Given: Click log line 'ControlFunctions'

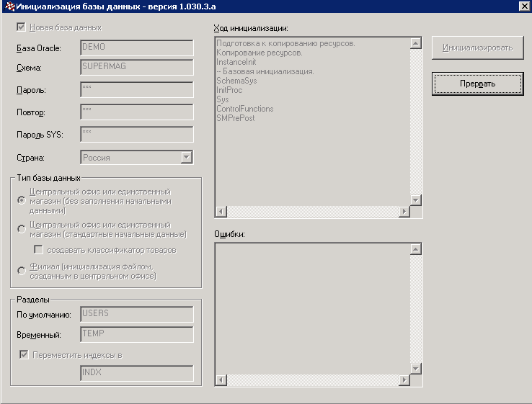Looking at the screenshot, I should pos(245,109).
